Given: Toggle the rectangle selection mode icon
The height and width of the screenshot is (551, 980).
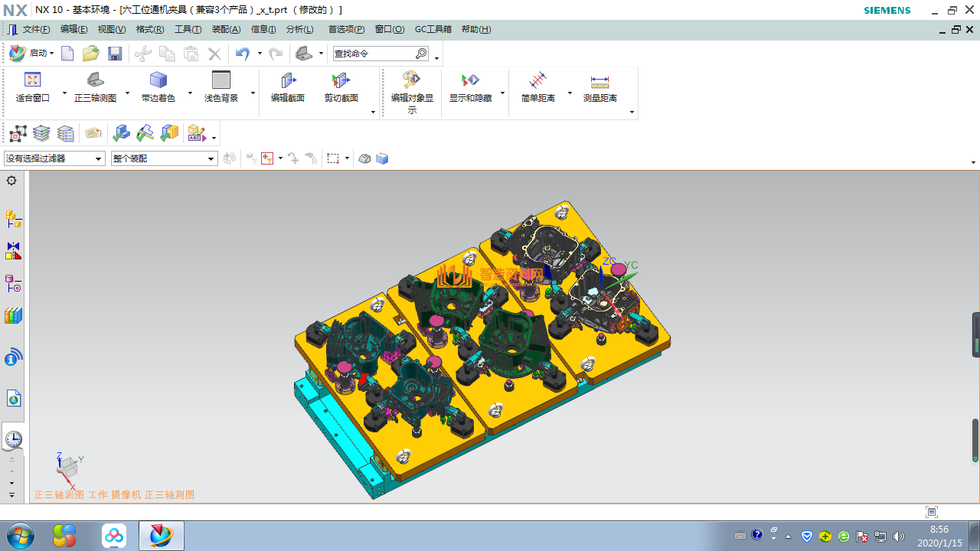Looking at the screenshot, I should click(x=333, y=158).
